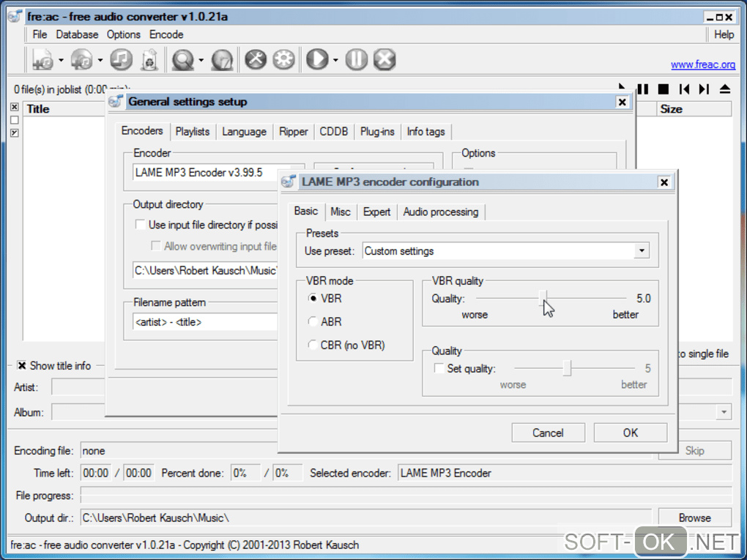
Task: Select the ABR radio button
Action: point(313,321)
